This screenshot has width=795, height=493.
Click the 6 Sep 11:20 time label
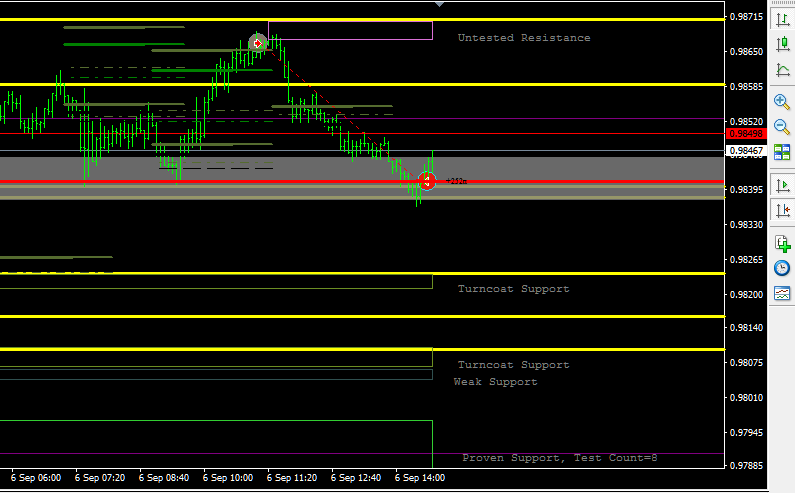click(x=292, y=478)
